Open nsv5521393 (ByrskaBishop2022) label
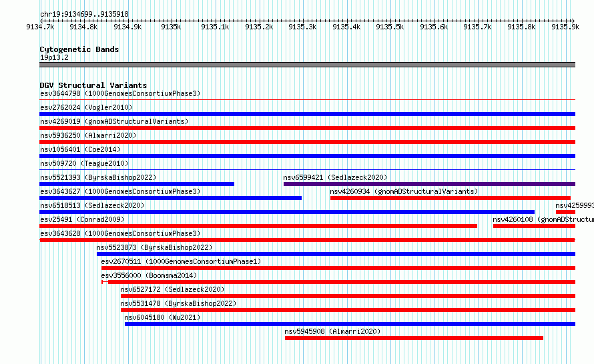This screenshot has height=364, width=594. point(98,177)
